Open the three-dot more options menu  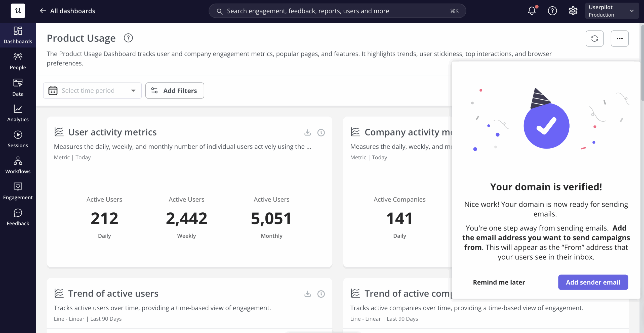(620, 38)
